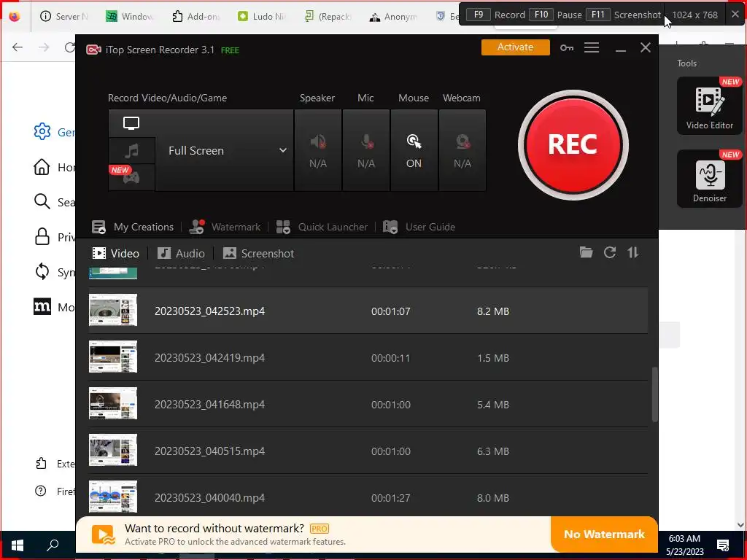Open Quick Launcher
Screen dimensions: 747x560
click(322, 227)
